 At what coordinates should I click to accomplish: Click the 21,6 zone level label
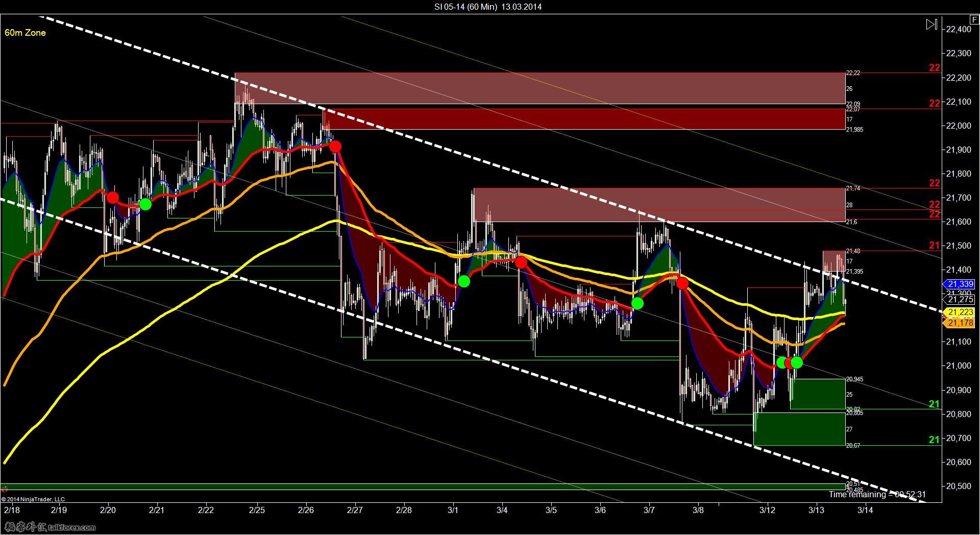click(x=851, y=222)
